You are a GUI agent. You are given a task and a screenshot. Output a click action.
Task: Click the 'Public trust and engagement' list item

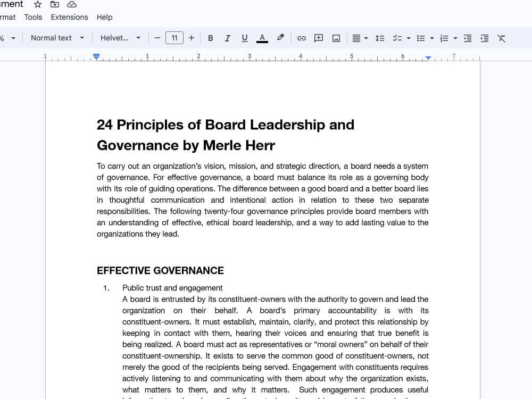pyautogui.click(x=172, y=288)
